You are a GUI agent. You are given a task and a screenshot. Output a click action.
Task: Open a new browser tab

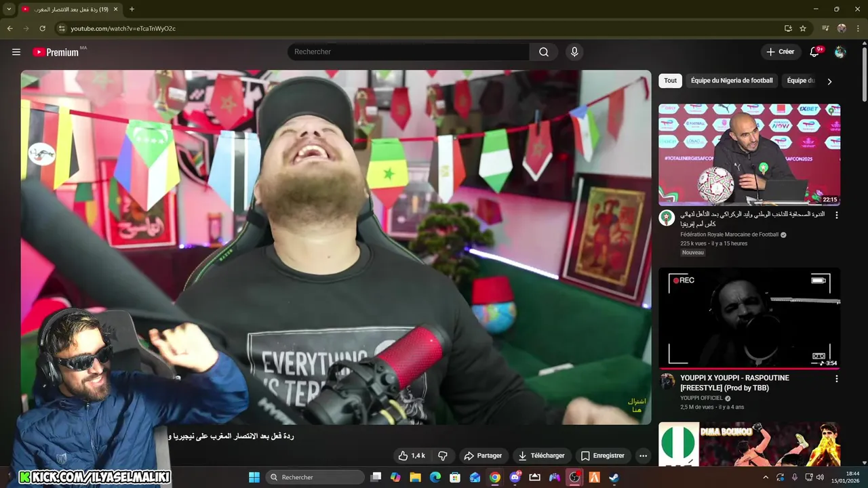tap(132, 9)
